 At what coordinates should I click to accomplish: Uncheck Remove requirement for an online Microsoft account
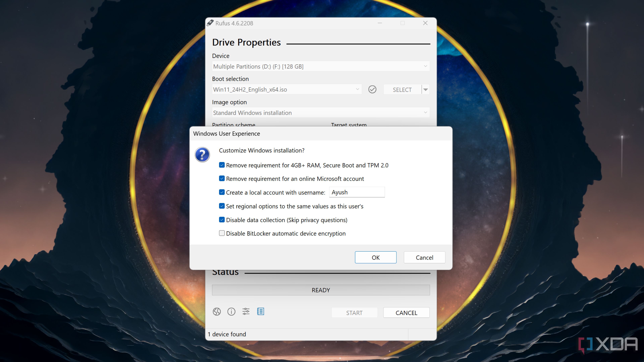(x=222, y=178)
